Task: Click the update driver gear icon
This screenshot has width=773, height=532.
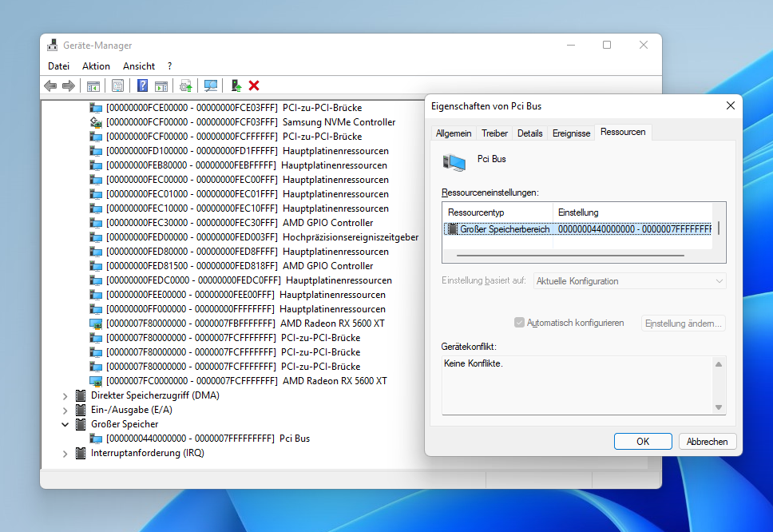Action: tap(186, 85)
